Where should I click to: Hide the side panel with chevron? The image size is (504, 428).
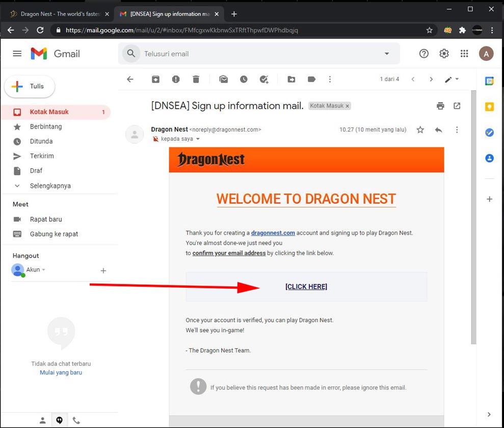click(489, 415)
